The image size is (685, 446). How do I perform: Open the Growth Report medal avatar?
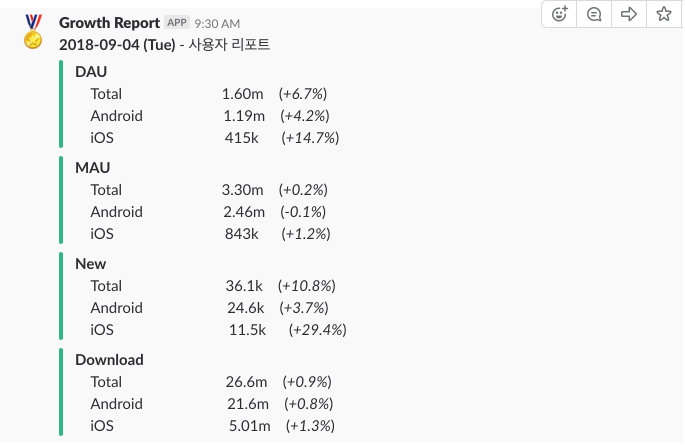pos(33,31)
